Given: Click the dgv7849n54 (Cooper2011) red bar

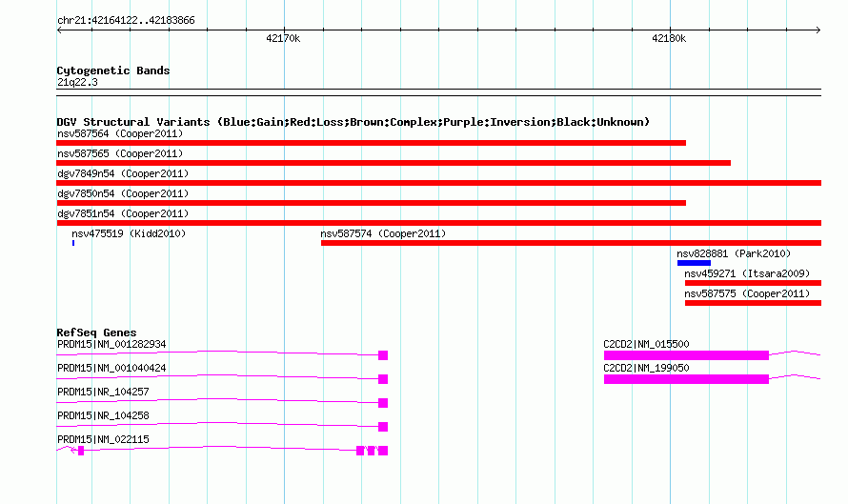Looking at the screenshot, I should click(438, 183).
